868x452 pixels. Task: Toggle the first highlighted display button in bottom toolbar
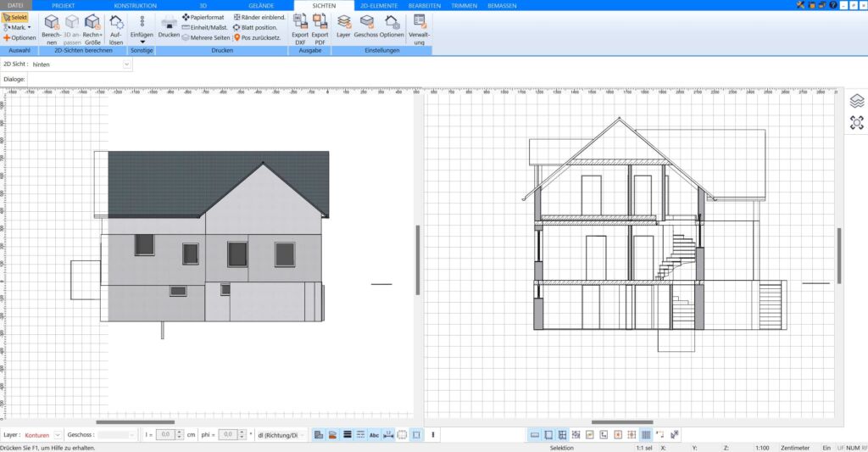(x=319, y=435)
